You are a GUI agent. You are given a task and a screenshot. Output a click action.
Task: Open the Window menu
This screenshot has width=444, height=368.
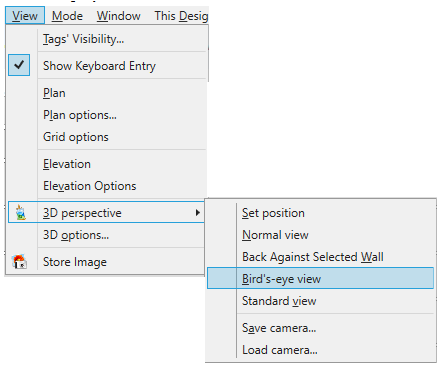click(119, 16)
